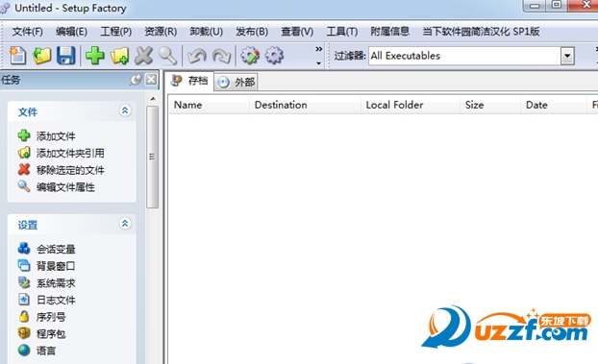This screenshot has height=364, width=598.
Task: Open the 过滤器 All Executables dropdown
Action: pyautogui.click(x=567, y=56)
